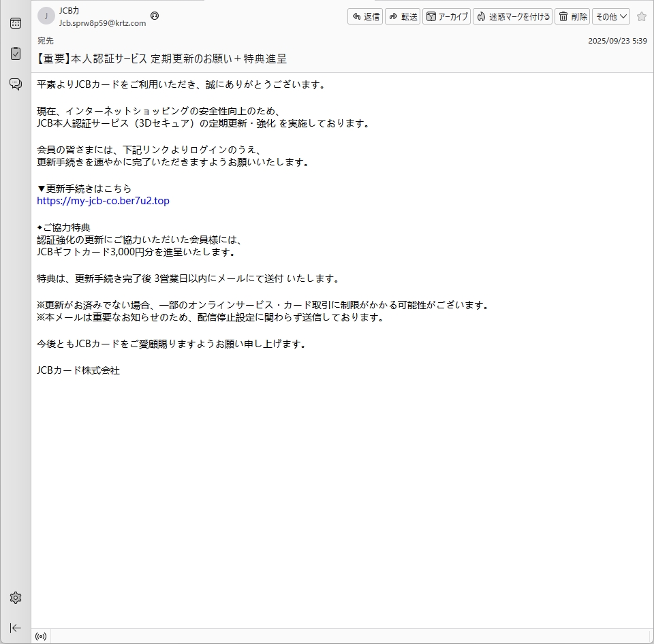Image resolution: width=654 pixels, height=644 pixels.
Task: Open Settings gear in sidebar
Action: (15, 598)
